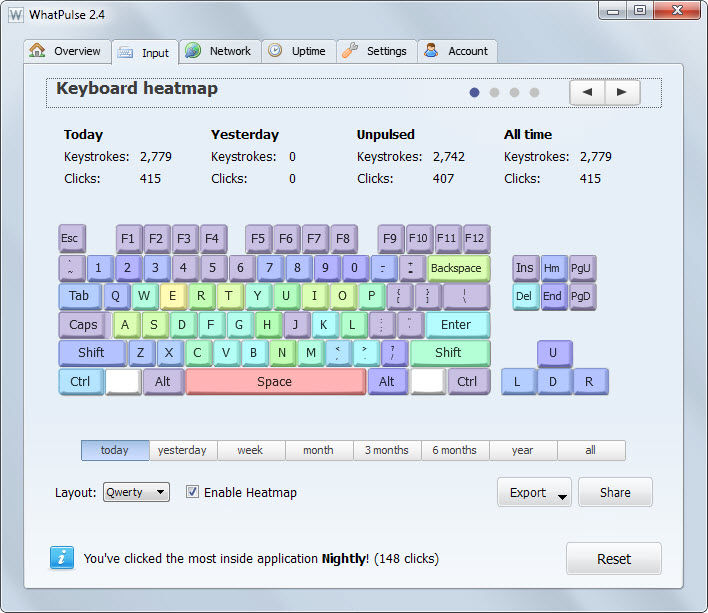Click the Caps key on heatmap
This screenshot has width=708, height=613.
[x=84, y=325]
